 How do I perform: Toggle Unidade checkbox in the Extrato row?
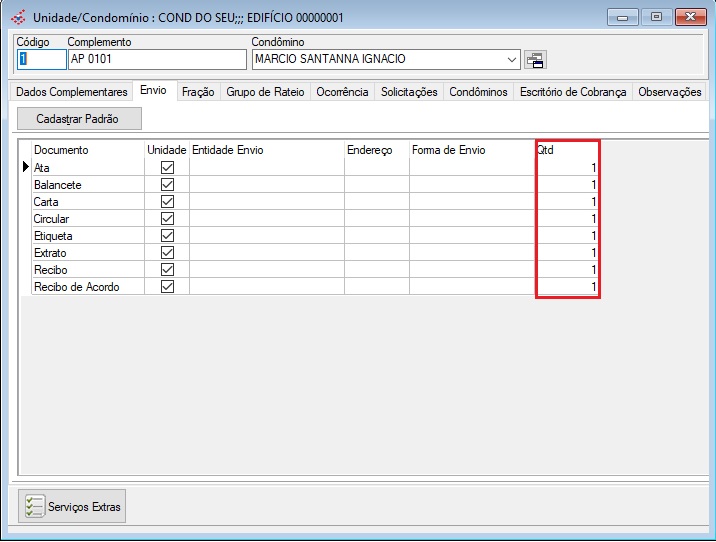[x=167, y=253]
